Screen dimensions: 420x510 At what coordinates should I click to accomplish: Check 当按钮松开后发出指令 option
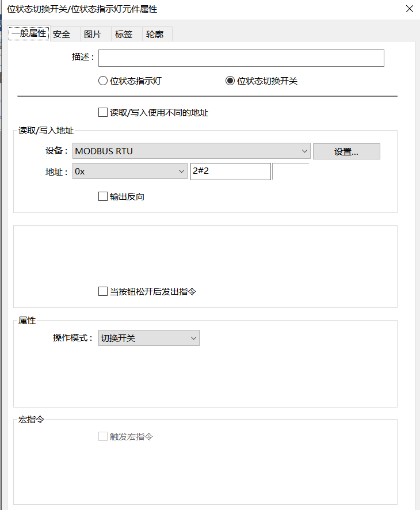coord(104,292)
